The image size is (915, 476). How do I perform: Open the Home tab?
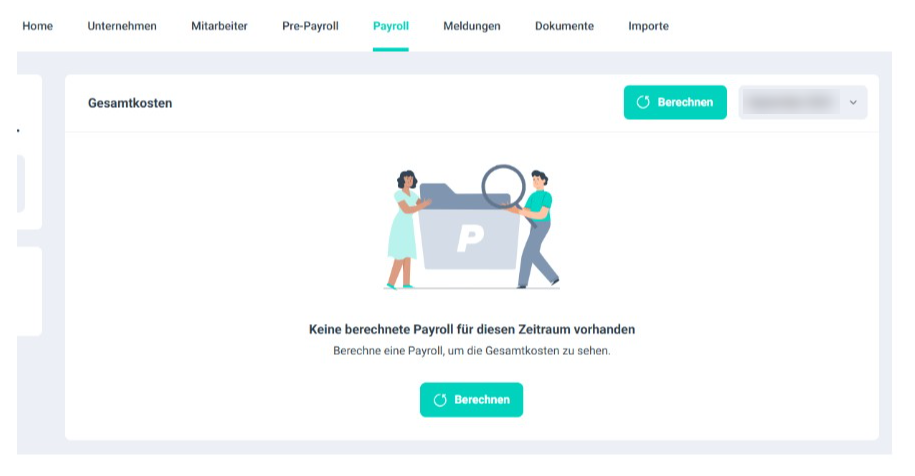pyautogui.click(x=37, y=26)
